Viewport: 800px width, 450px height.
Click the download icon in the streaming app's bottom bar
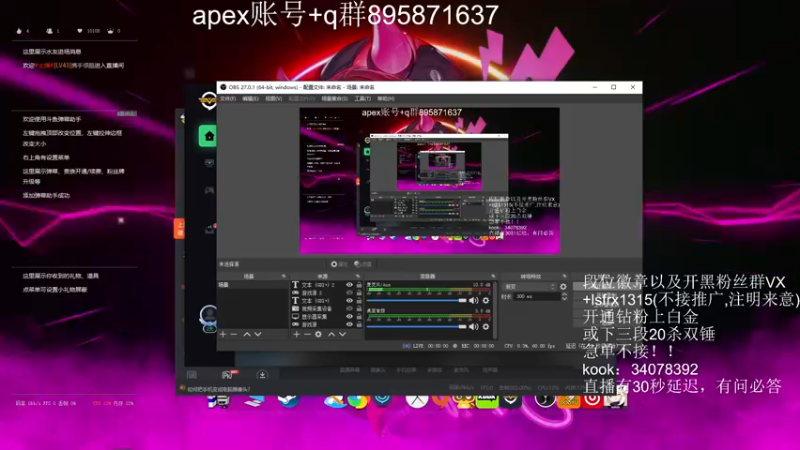point(262,375)
